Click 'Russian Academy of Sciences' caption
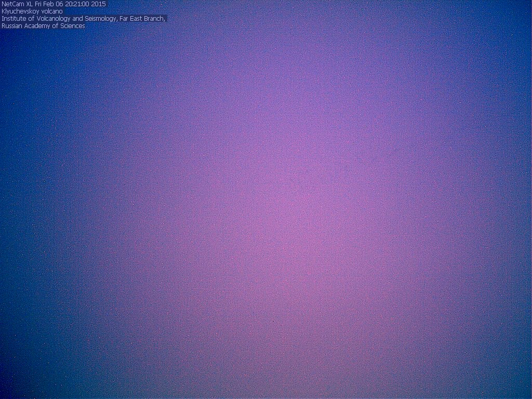The width and height of the screenshot is (532, 399). (x=43, y=26)
